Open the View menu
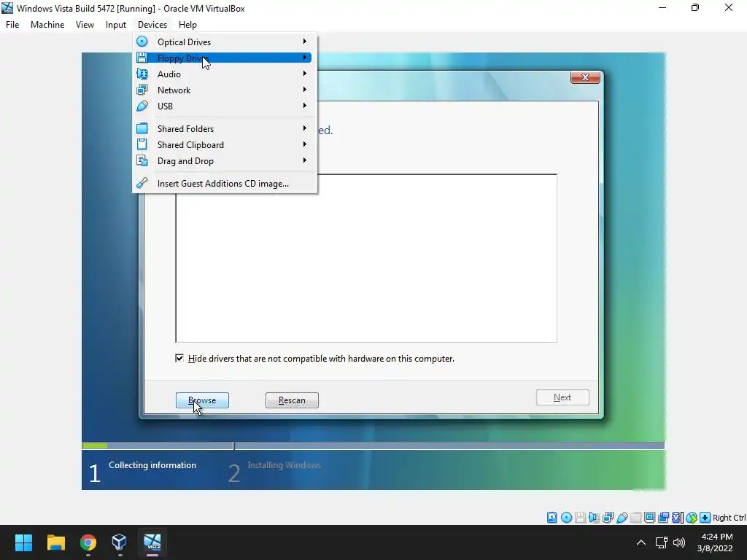The image size is (747, 560). [85, 25]
